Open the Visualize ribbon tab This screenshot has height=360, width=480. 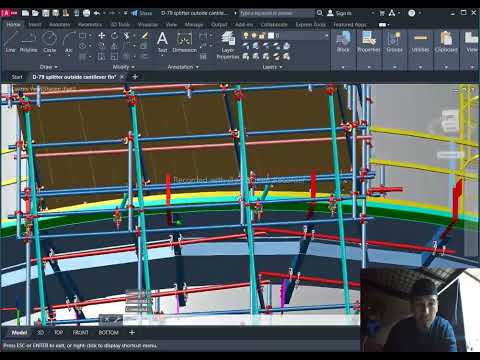(x=148, y=25)
